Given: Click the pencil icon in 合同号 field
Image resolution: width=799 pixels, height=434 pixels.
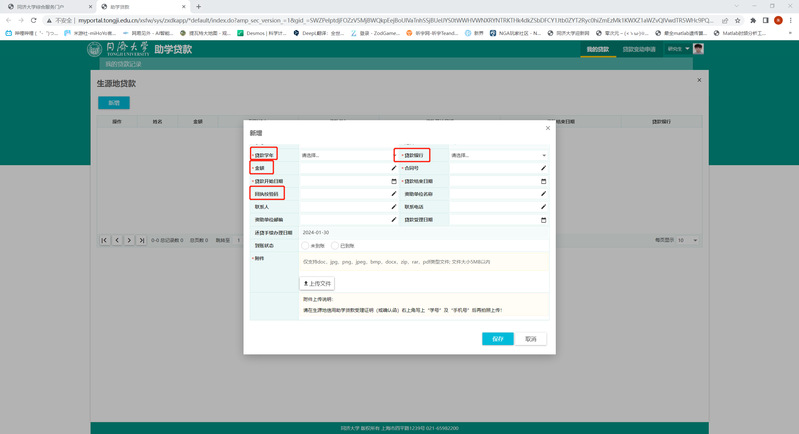Looking at the screenshot, I should [x=544, y=168].
